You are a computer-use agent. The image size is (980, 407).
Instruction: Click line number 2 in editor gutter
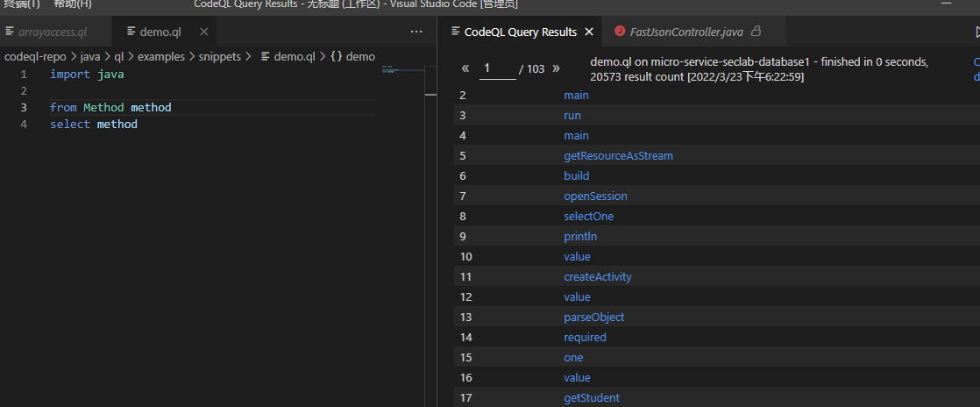click(24, 91)
